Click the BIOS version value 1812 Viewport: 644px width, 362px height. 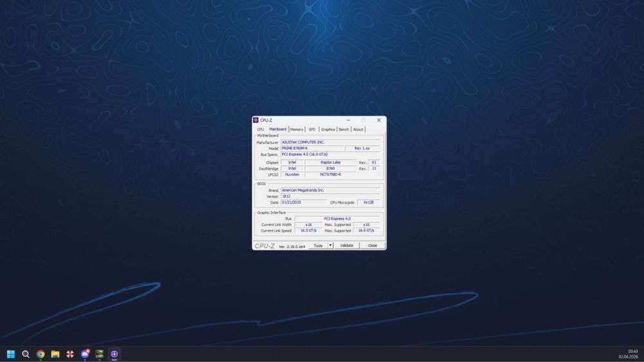(x=330, y=196)
